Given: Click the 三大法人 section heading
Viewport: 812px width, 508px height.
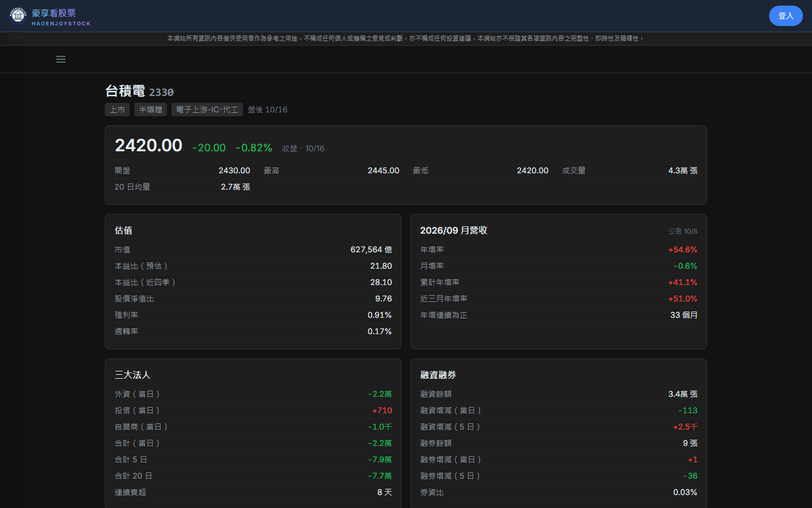Looking at the screenshot, I should pyautogui.click(x=133, y=375).
